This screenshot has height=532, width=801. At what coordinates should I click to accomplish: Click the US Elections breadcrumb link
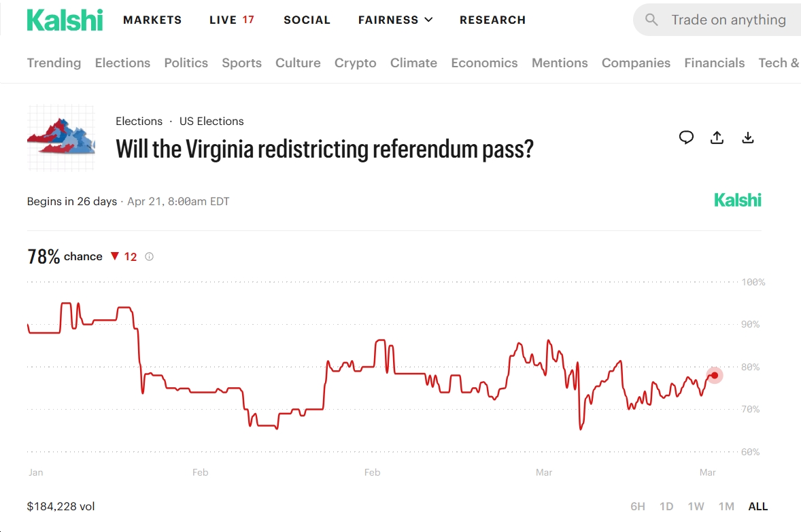coord(211,122)
